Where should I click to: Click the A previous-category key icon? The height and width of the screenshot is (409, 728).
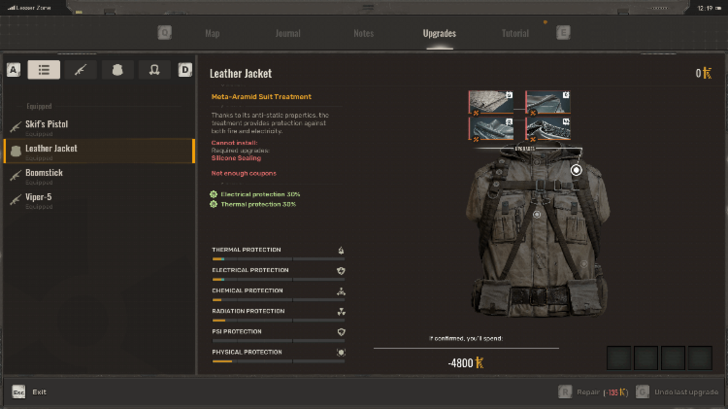click(x=13, y=70)
